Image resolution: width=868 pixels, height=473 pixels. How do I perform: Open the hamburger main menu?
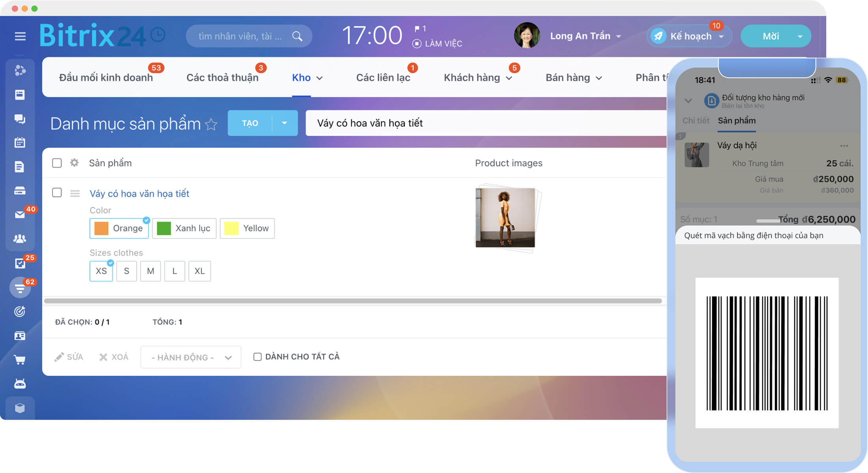pyautogui.click(x=20, y=36)
